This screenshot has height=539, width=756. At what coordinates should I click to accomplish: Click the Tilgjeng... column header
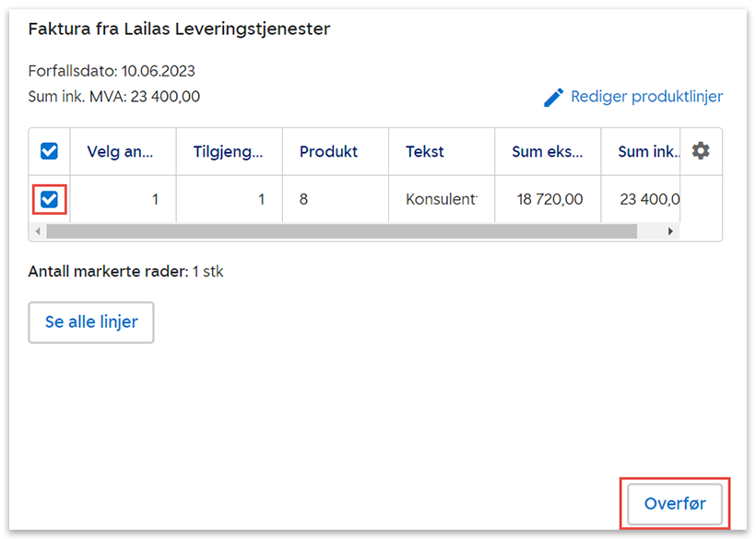click(x=228, y=152)
